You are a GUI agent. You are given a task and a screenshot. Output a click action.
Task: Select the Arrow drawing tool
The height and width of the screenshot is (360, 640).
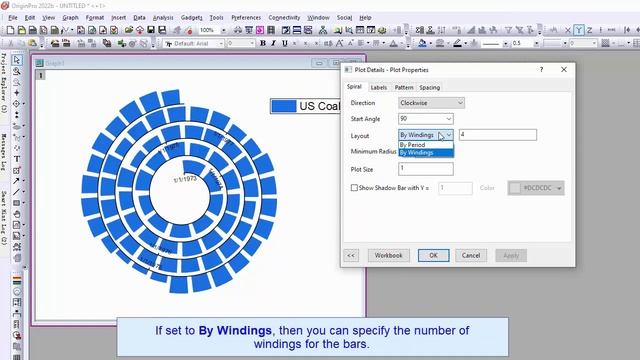[16, 181]
